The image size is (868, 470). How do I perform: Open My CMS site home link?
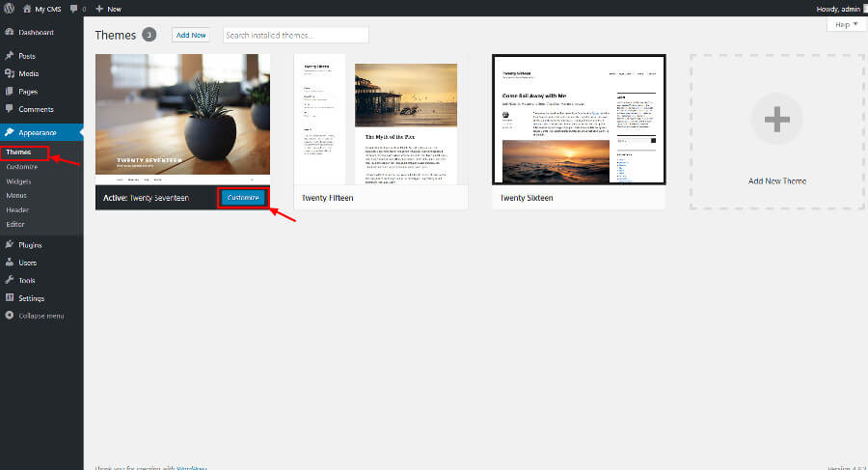[42, 9]
